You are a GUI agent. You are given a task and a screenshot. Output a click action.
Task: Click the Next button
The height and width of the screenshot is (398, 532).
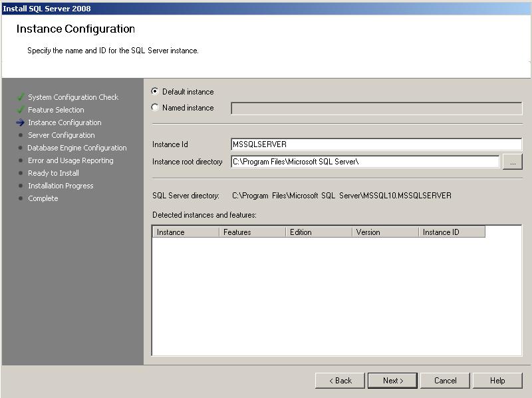coord(393,381)
